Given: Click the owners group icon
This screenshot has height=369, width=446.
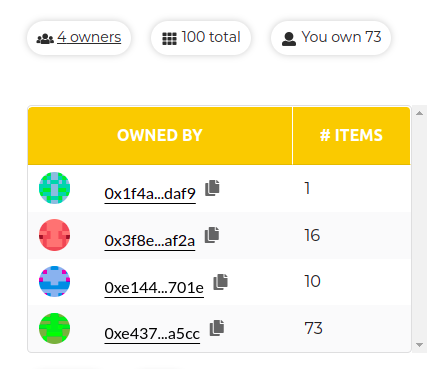Looking at the screenshot, I should (45, 39).
